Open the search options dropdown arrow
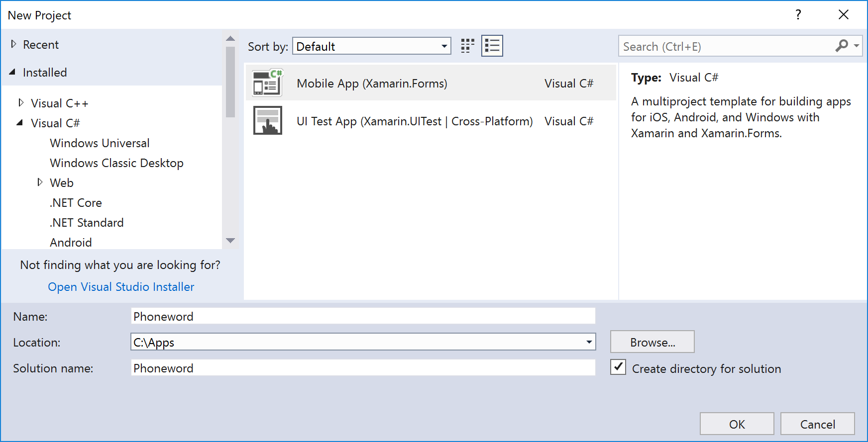Viewport: 868px width, 442px height. (857, 46)
